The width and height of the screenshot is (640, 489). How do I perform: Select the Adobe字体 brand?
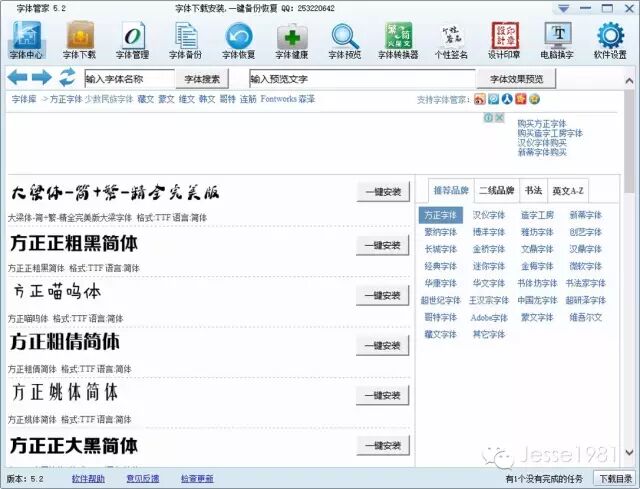[x=489, y=318]
